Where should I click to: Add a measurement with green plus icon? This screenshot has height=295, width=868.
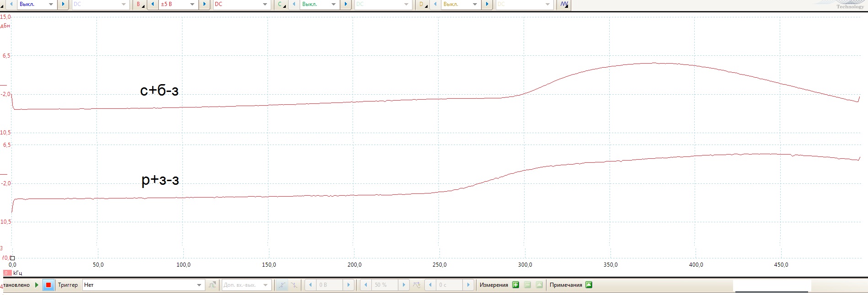click(516, 285)
